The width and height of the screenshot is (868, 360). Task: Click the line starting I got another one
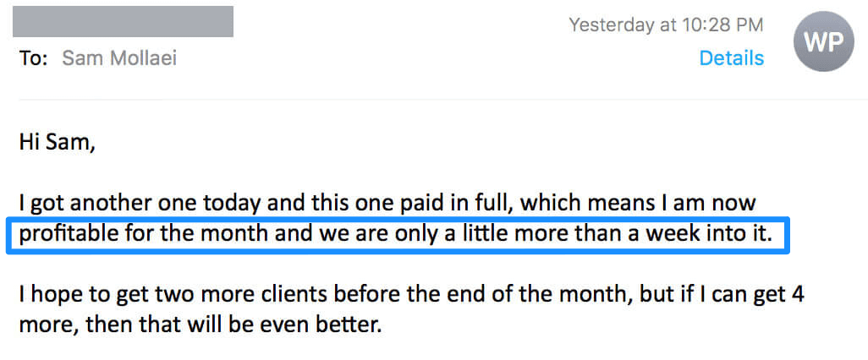point(387,204)
